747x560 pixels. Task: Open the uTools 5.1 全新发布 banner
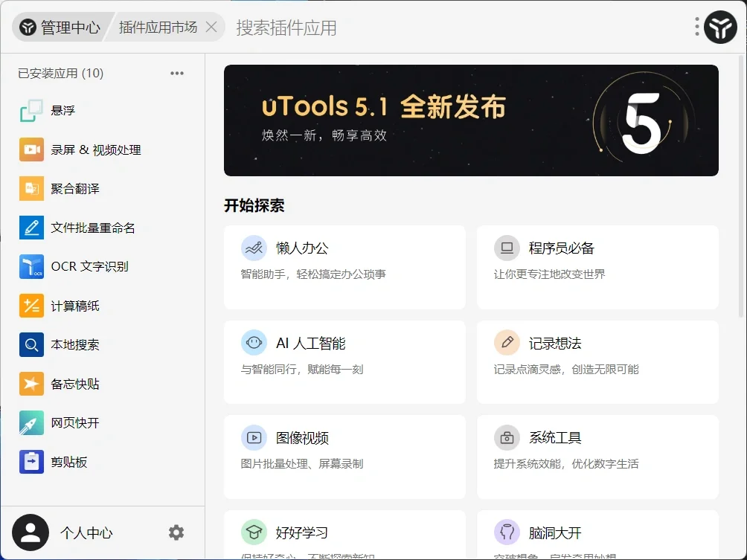(471, 120)
